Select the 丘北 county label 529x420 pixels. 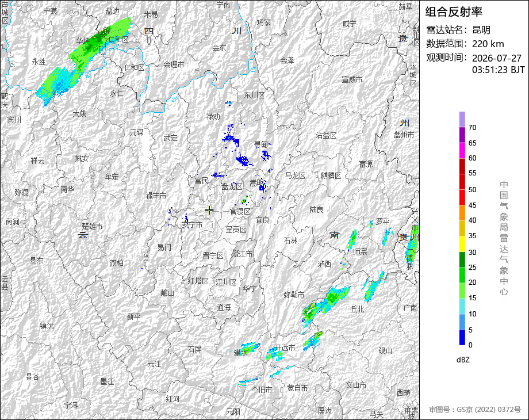(357, 309)
